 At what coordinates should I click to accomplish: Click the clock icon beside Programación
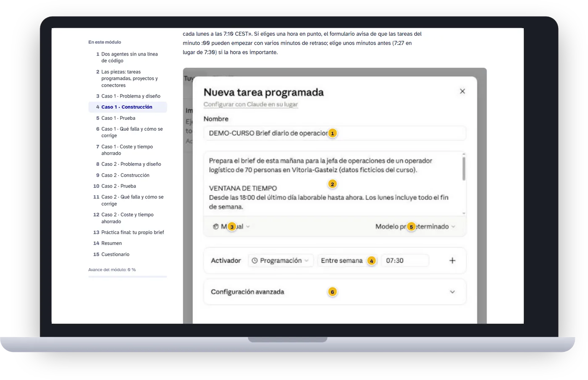(x=255, y=261)
